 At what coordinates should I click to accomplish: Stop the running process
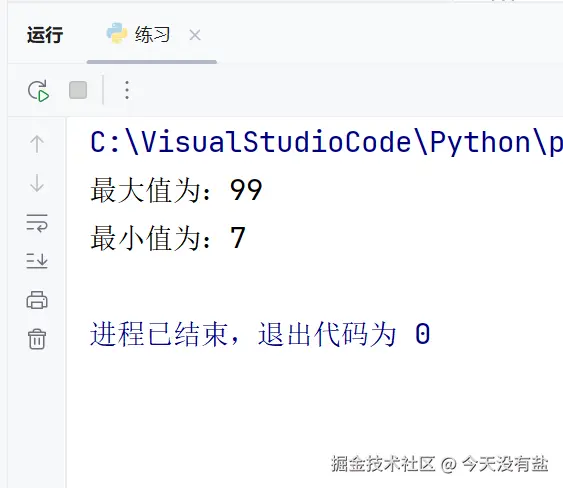pos(78,90)
